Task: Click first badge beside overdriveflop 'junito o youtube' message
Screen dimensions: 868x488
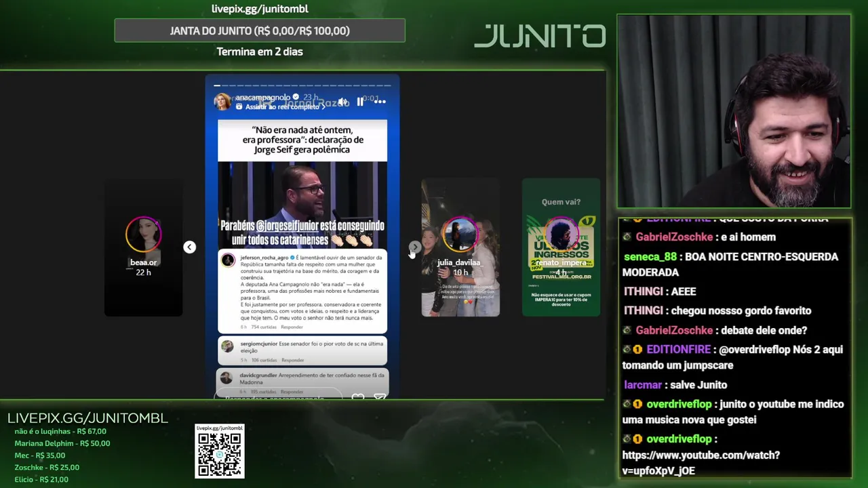Action: click(627, 405)
